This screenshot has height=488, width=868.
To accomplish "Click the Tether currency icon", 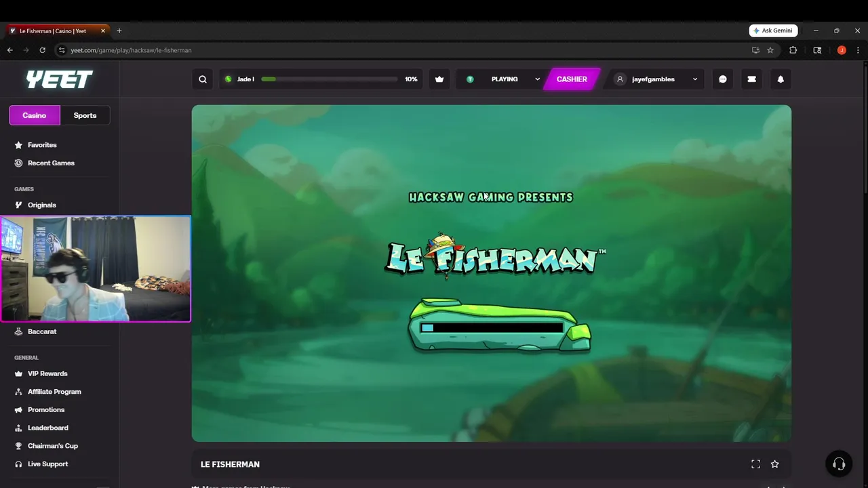I will pyautogui.click(x=470, y=79).
